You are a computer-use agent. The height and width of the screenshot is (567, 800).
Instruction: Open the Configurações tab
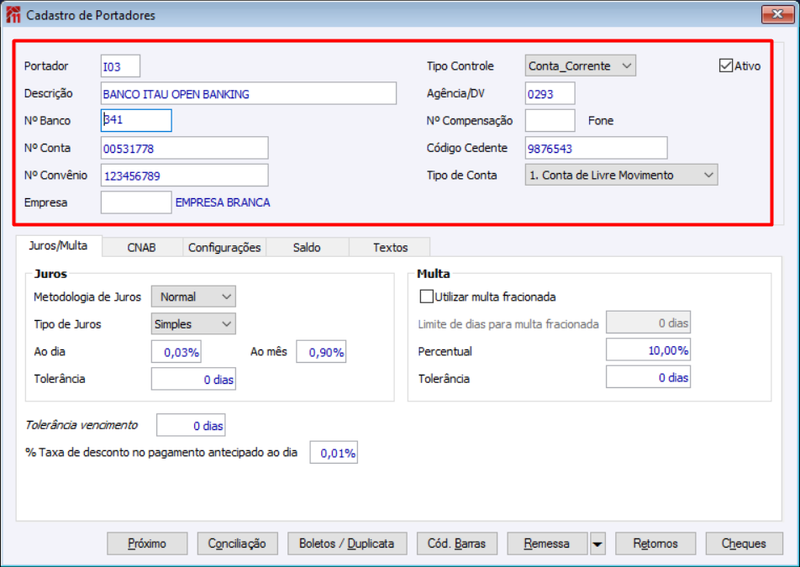(224, 248)
